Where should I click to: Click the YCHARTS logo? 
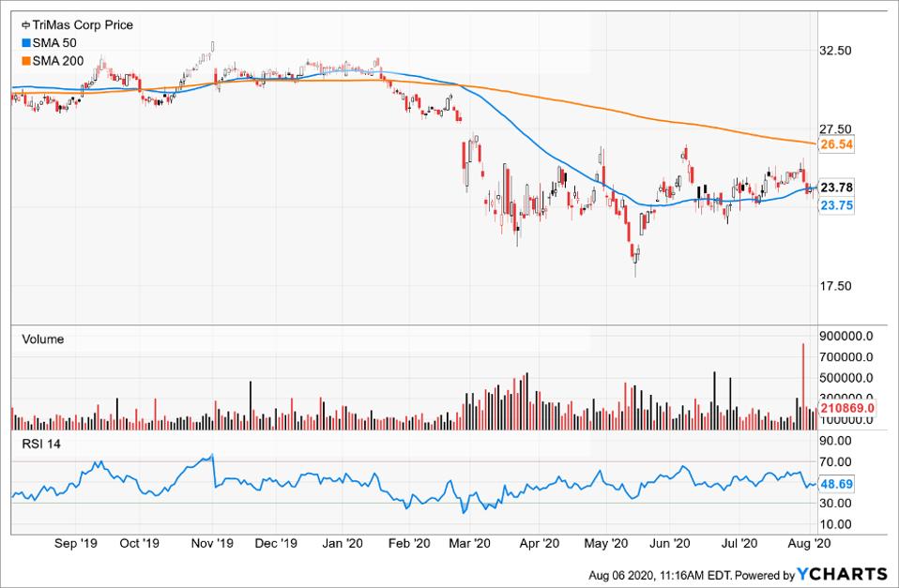tap(843, 574)
